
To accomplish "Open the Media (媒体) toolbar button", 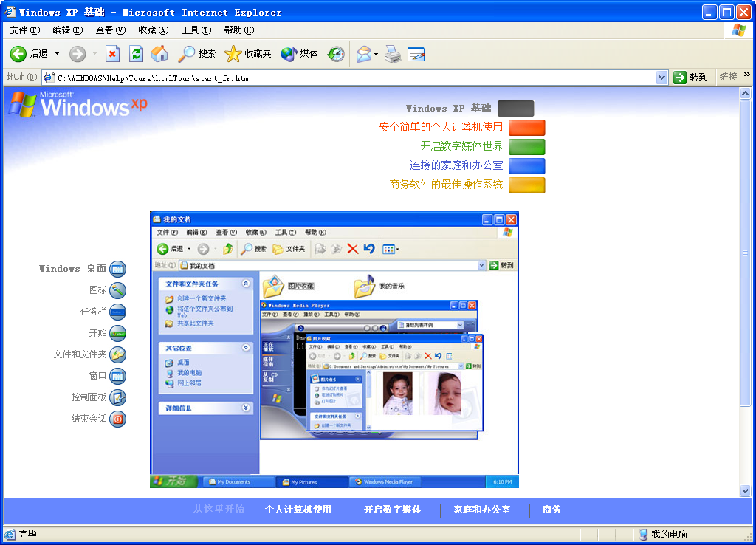I will click(x=300, y=54).
